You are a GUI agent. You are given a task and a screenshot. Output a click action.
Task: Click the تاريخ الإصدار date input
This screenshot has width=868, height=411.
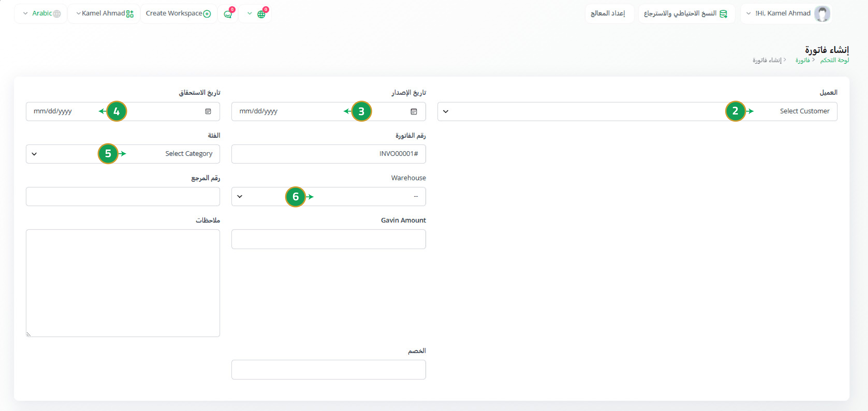pyautogui.click(x=329, y=112)
